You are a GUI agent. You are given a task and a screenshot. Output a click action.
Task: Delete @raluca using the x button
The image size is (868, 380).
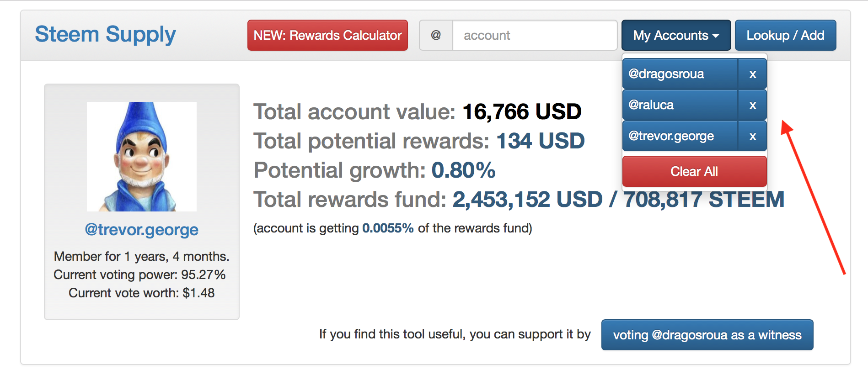752,105
